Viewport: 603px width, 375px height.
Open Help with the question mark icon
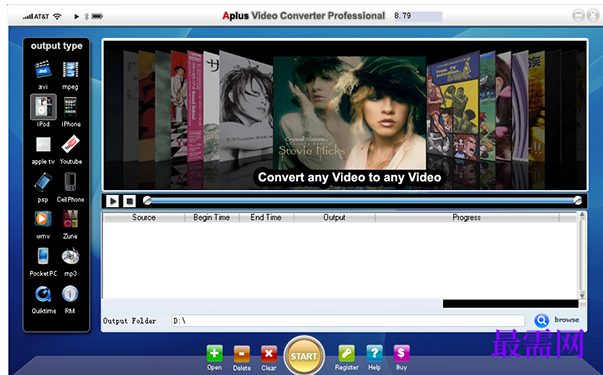[374, 353]
